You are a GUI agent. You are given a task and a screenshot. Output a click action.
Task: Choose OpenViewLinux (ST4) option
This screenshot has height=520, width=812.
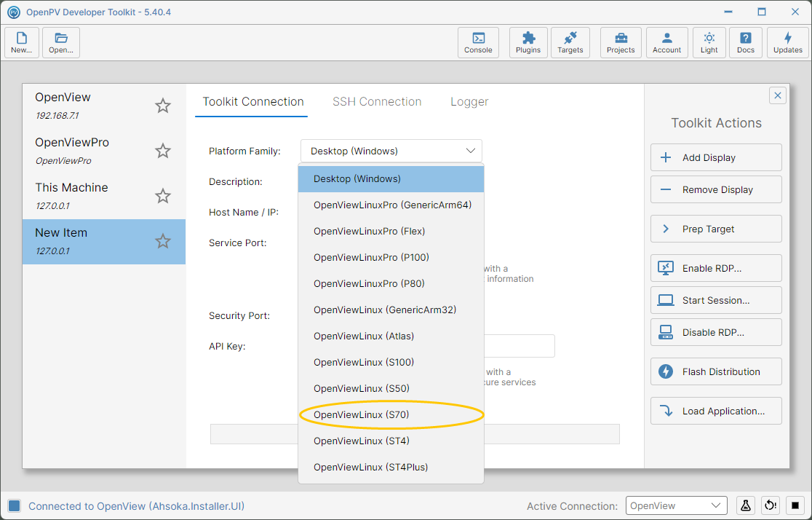[391, 441]
